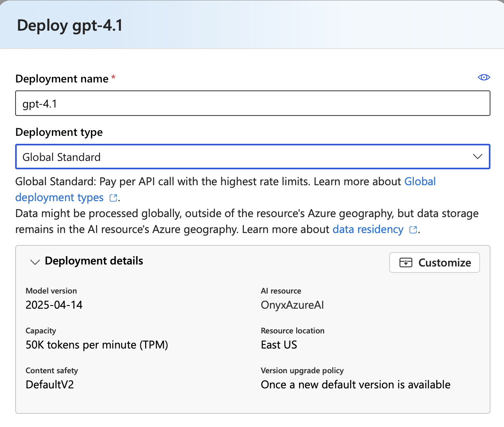Click the external-link icon after "data residency"
The image size is (504, 427).
[413, 230]
